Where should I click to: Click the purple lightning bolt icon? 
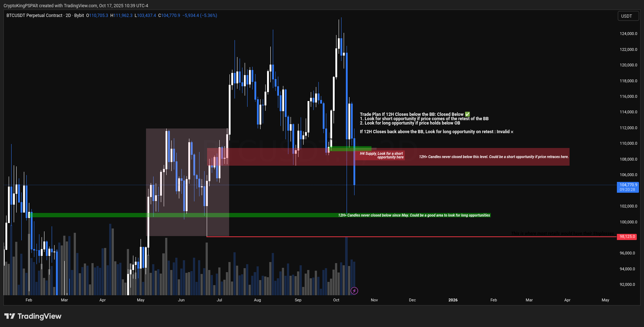354,291
